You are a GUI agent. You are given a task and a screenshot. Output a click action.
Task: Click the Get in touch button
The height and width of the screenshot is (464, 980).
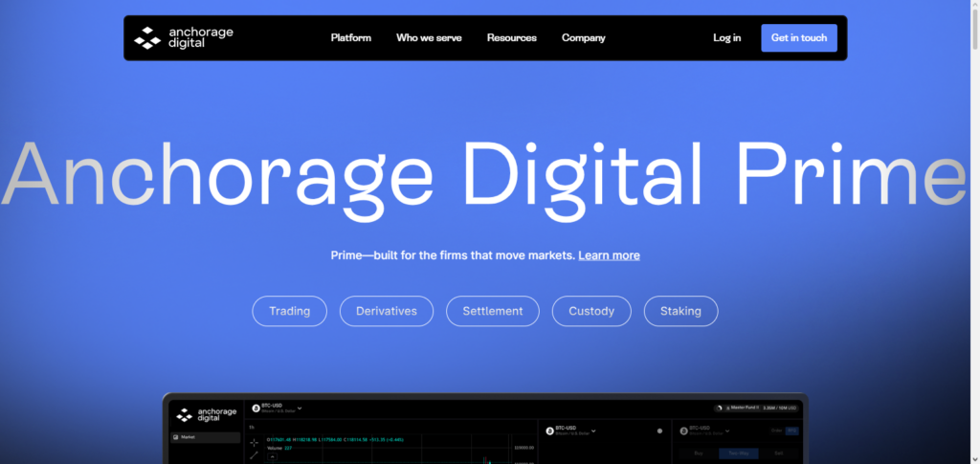[799, 38]
